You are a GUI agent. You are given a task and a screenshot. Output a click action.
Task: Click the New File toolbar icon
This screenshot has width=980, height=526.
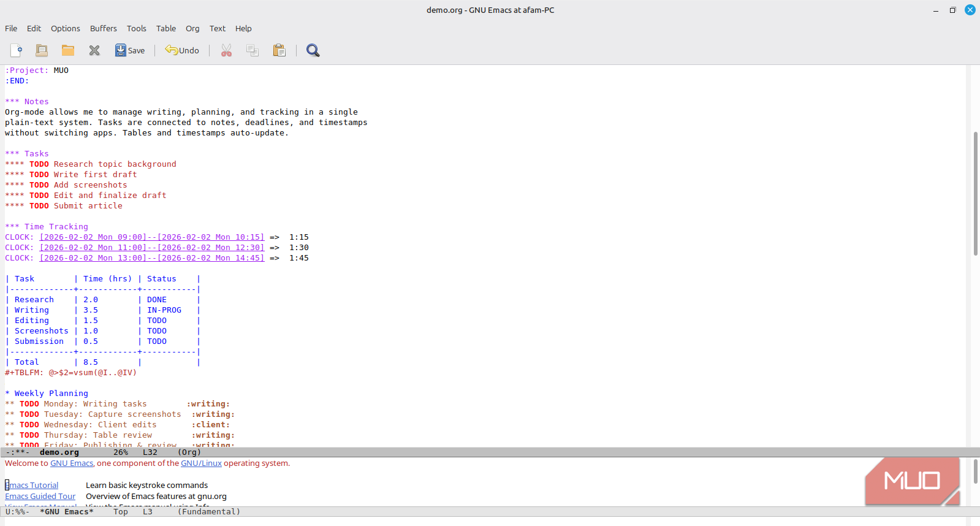pyautogui.click(x=17, y=50)
